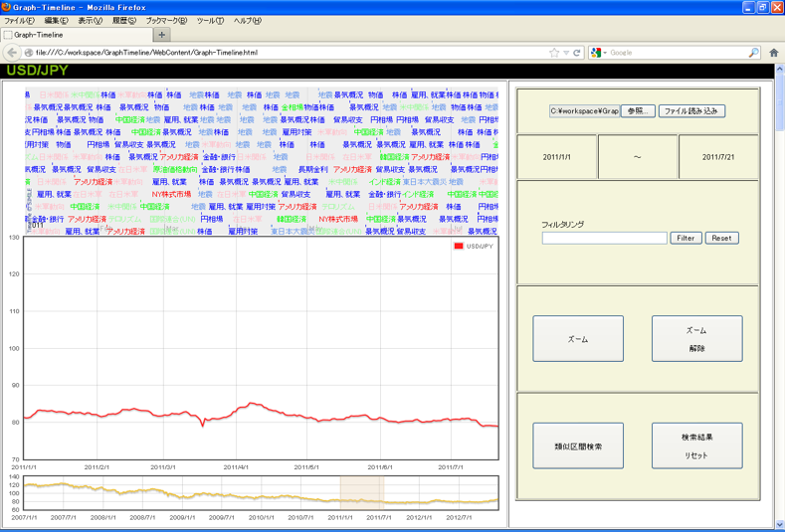The height and width of the screenshot is (532, 785).
Task: Click the page scrollbar up arrow
Action: 779,70
